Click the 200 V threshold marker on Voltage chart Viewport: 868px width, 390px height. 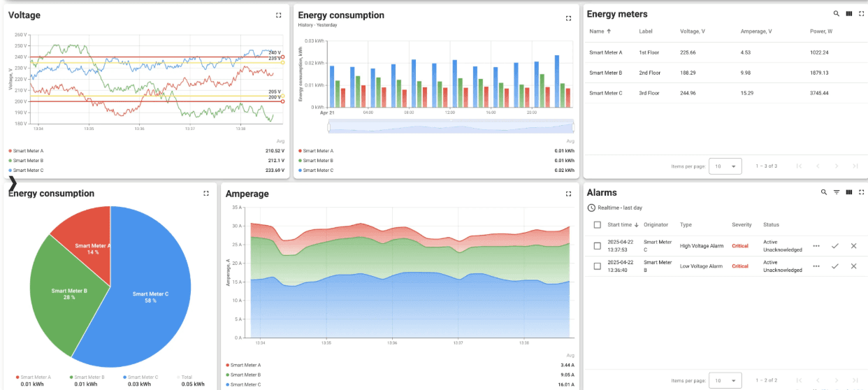[282, 101]
